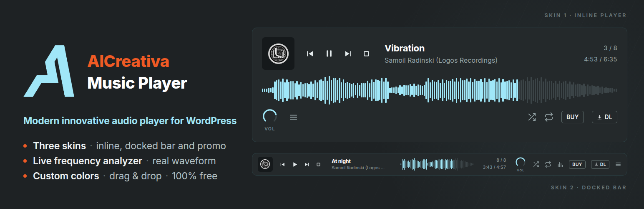
Task: Open the docked bar playlist menu
Action: [x=618, y=164]
